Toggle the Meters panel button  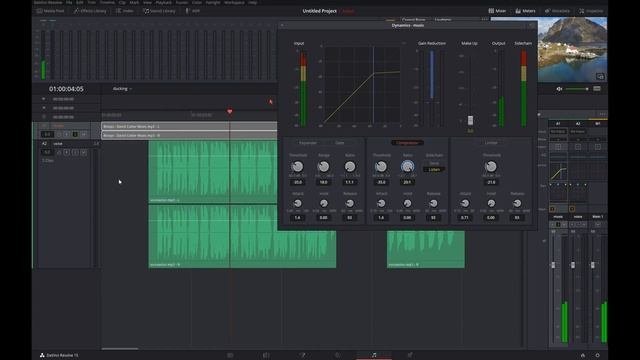click(x=525, y=11)
